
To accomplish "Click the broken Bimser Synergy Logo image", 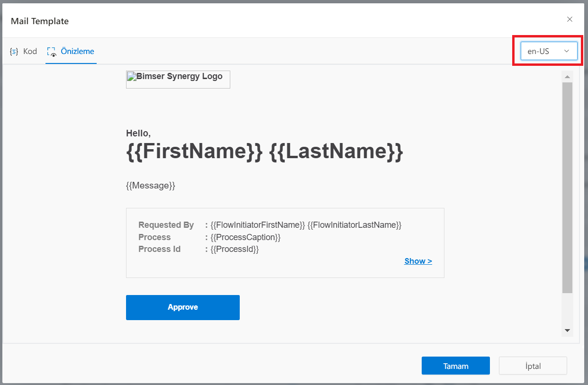I will coord(178,79).
